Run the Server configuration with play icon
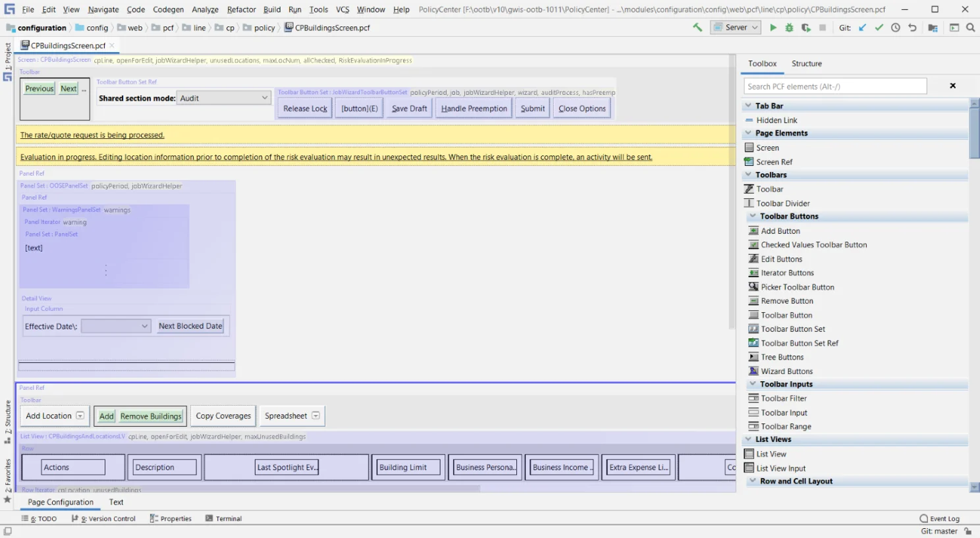980x538 pixels. pos(773,28)
